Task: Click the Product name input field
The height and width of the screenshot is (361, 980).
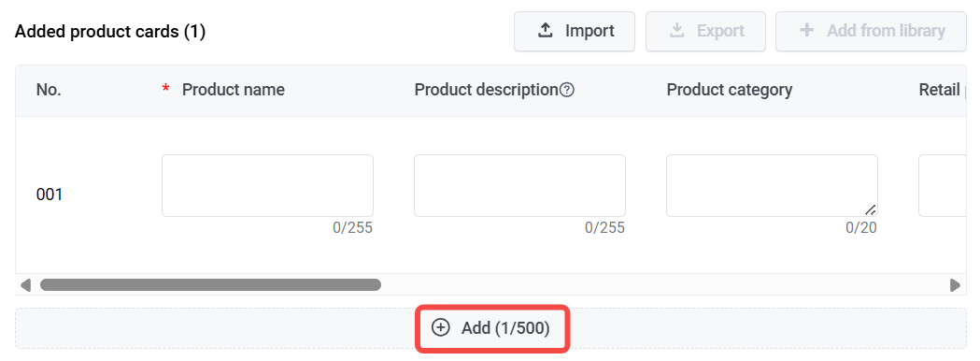Action: pyautogui.click(x=267, y=186)
